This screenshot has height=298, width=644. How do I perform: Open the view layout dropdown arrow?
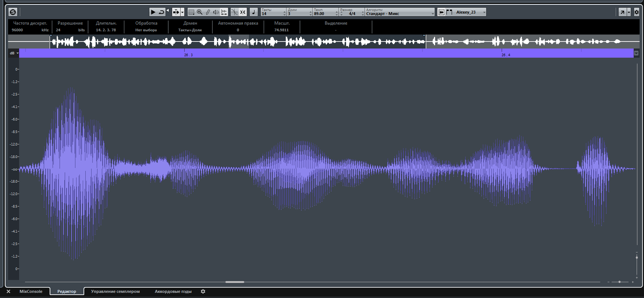pos(182,12)
